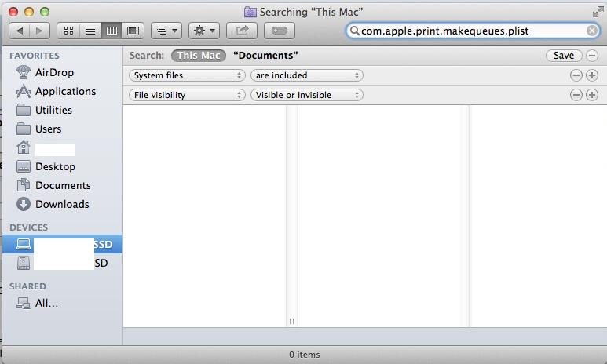Click the edit tags toggle button
Screen dimensions: 607x364
click(x=280, y=31)
